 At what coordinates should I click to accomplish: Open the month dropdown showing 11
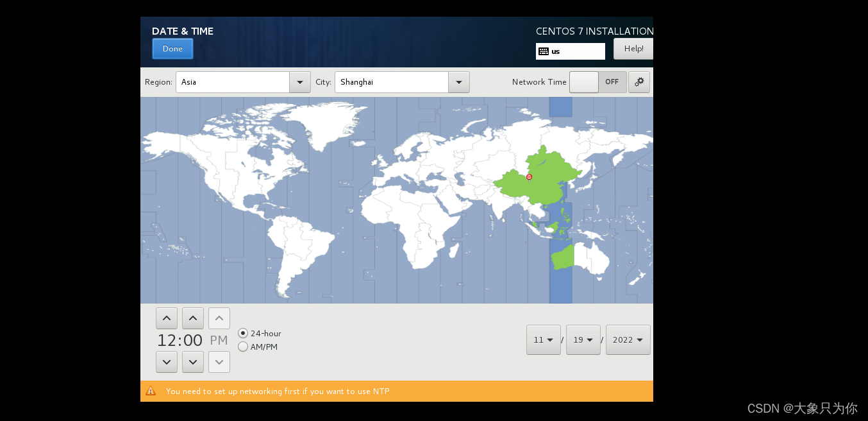(544, 340)
